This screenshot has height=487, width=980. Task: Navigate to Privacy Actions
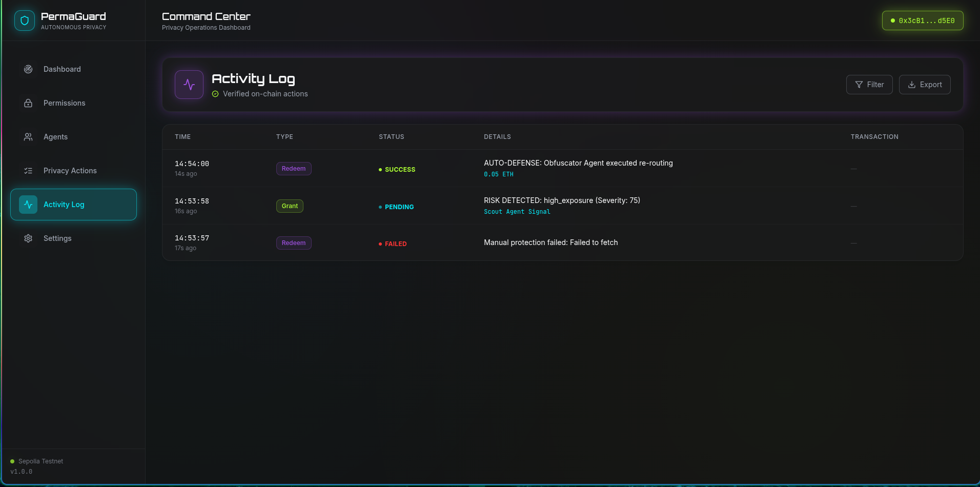click(70, 171)
